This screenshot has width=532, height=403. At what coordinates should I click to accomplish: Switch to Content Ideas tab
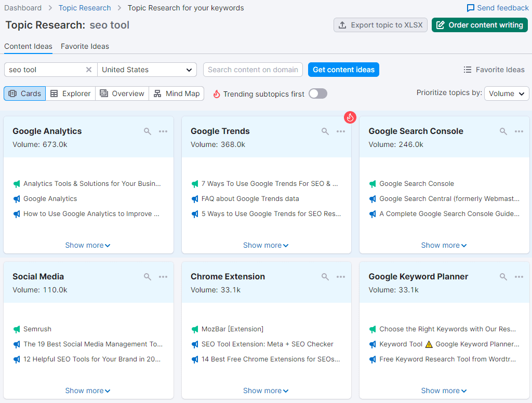[28, 46]
